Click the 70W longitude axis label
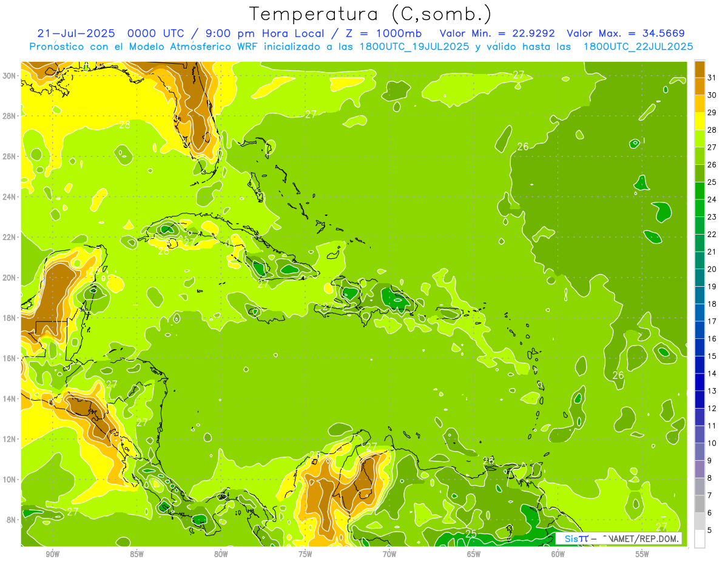Image resolution: width=728 pixels, height=562 pixels. point(389,554)
